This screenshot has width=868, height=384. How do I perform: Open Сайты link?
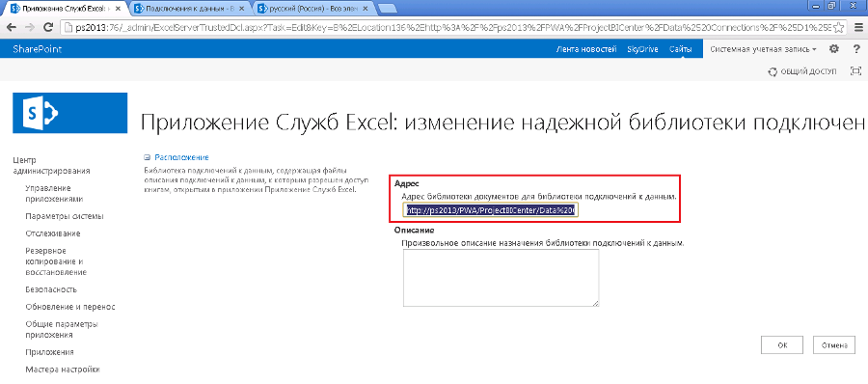coord(680,49)
